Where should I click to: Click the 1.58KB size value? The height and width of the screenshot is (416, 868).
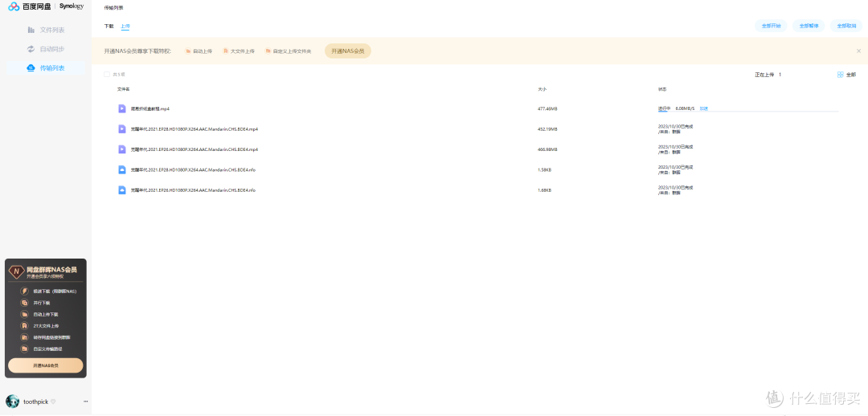click(544, 169)
